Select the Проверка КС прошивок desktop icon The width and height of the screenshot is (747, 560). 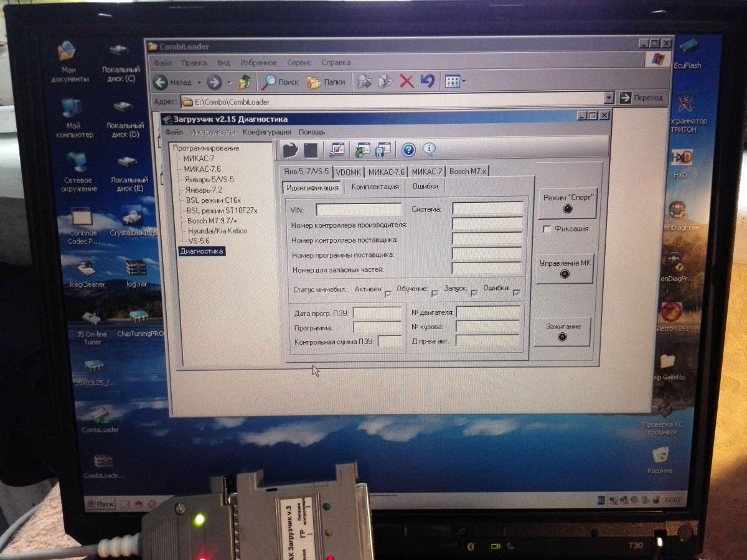point(665,418)
